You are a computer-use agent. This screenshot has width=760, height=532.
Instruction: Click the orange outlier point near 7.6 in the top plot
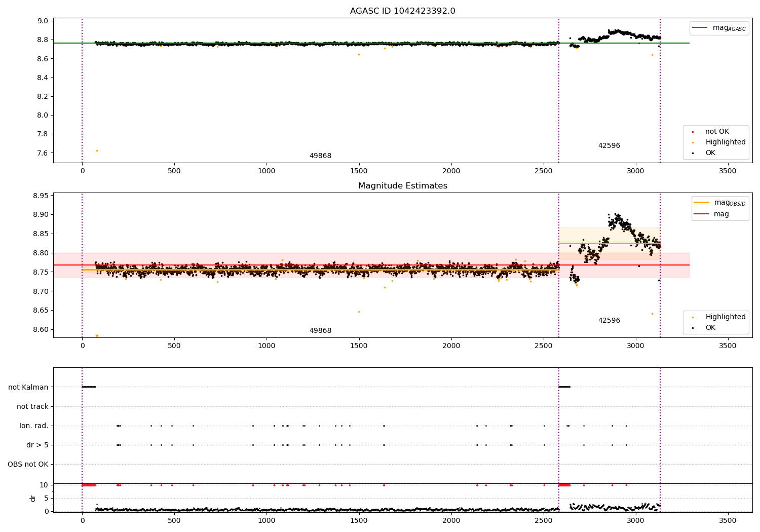[97, 151]
